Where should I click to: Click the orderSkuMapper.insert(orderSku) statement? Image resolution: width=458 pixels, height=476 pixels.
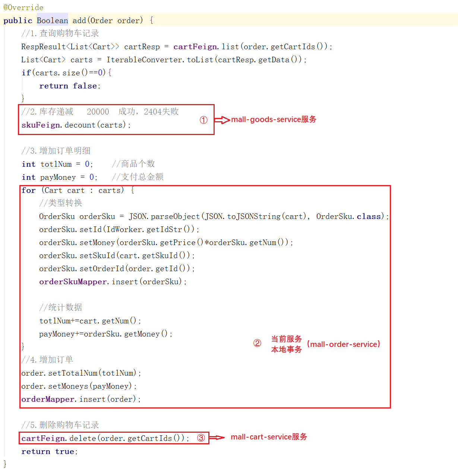tap(113, 282)
